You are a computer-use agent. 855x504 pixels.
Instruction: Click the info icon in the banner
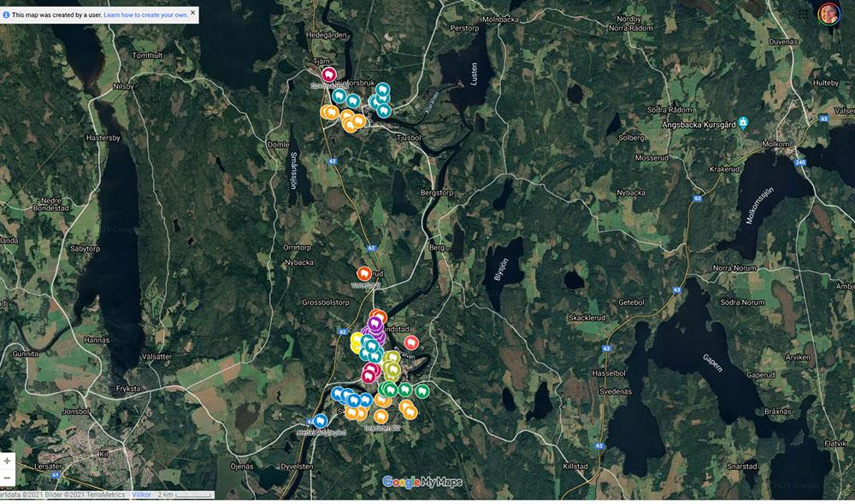click(x=6, y=15)
